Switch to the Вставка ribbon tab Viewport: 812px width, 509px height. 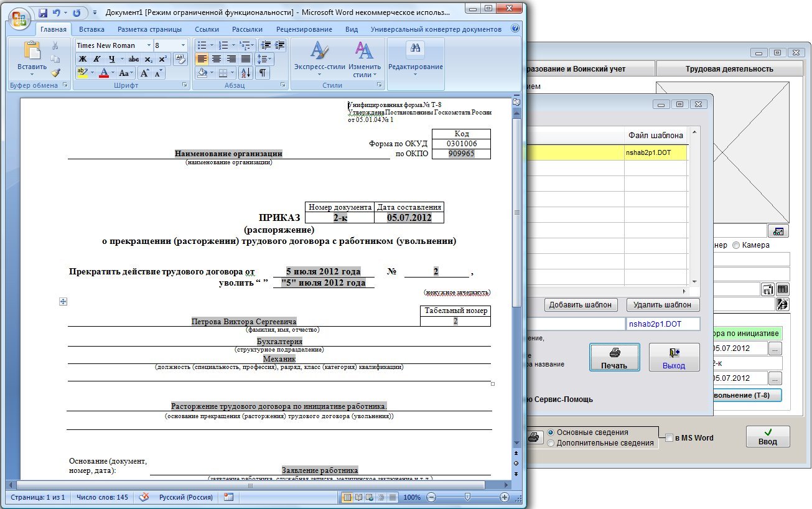[91, 29]
